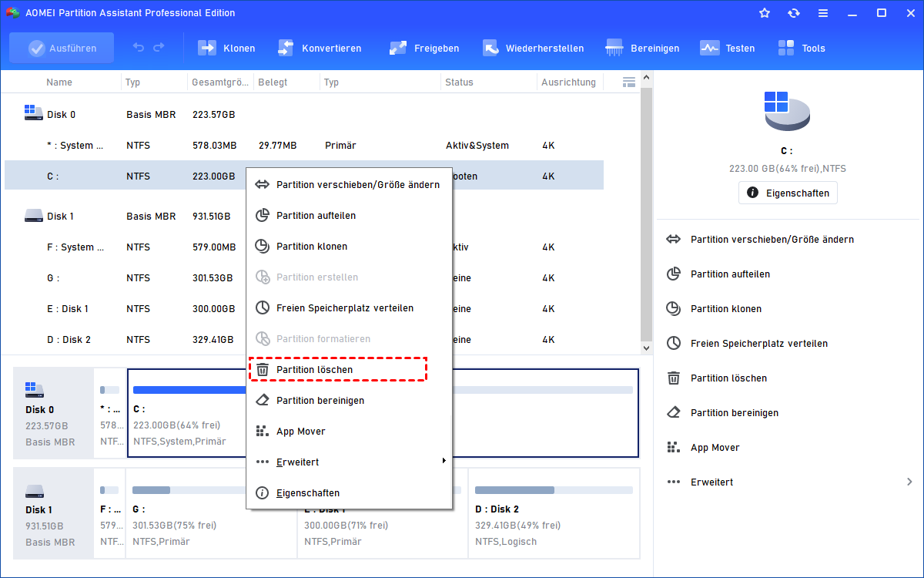Open the Bereinigen tool
Screen dimensions: 924x578
643,48
